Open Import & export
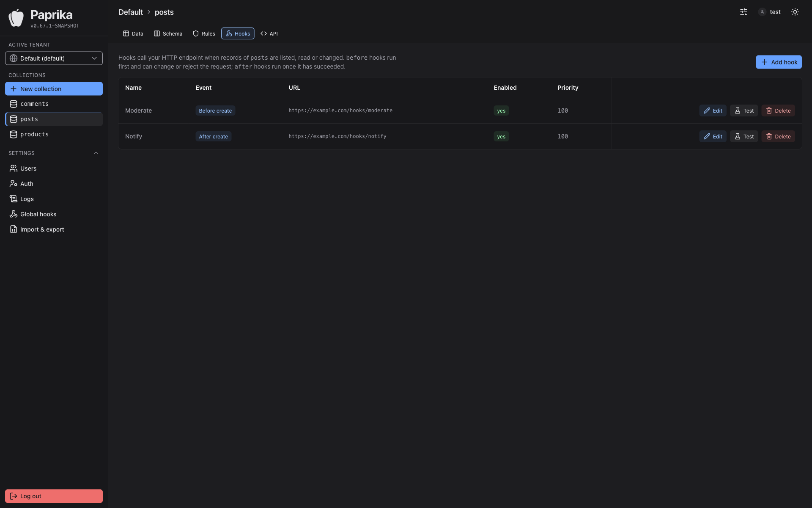 point(54,229)
